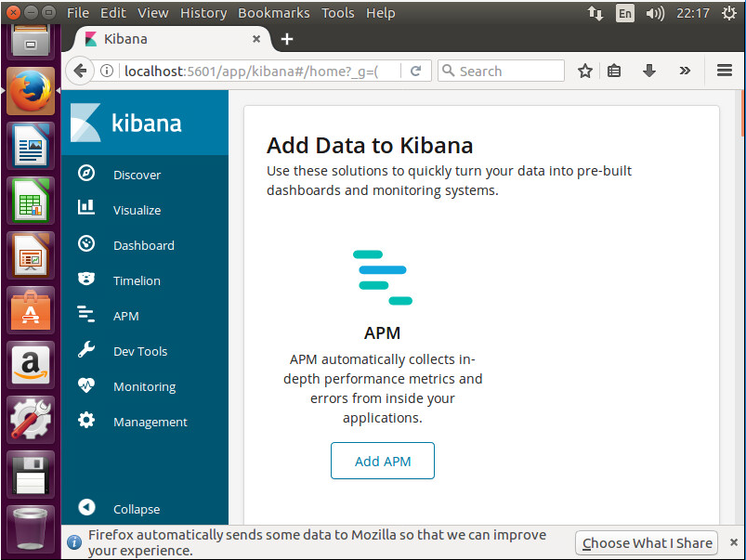The height and width of the screenshot is (560, 746).
Task: Open Amazon launcher in dock
Action: tap(31, 365)
